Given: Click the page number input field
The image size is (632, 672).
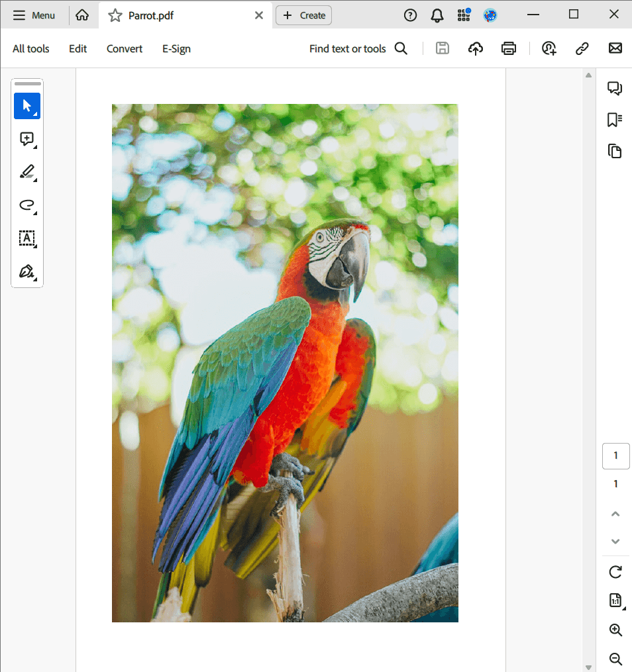Looking at the screenshot, I should pyautogui.click(x=615, y=456).
